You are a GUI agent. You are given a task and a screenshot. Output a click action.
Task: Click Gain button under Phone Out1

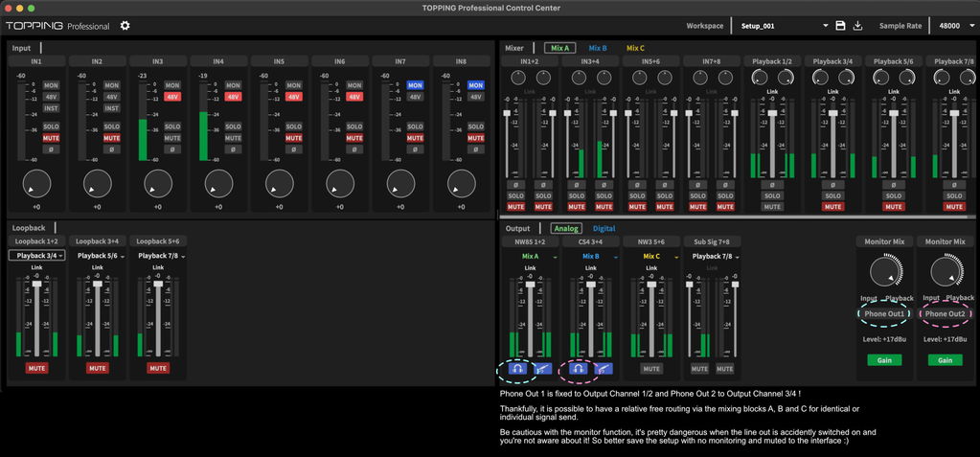pyautogui.click(x=884, y=360)
